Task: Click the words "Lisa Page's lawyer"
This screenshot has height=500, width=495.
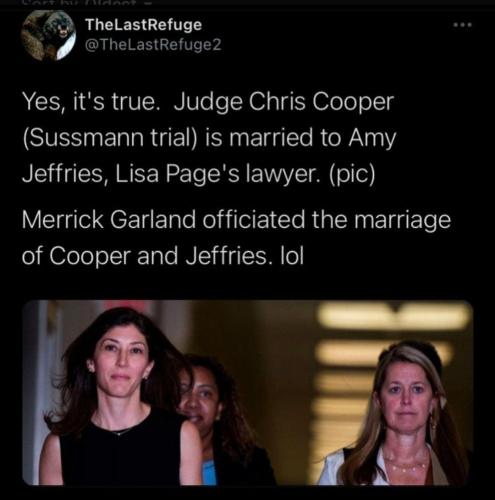Action: [219, 174]
